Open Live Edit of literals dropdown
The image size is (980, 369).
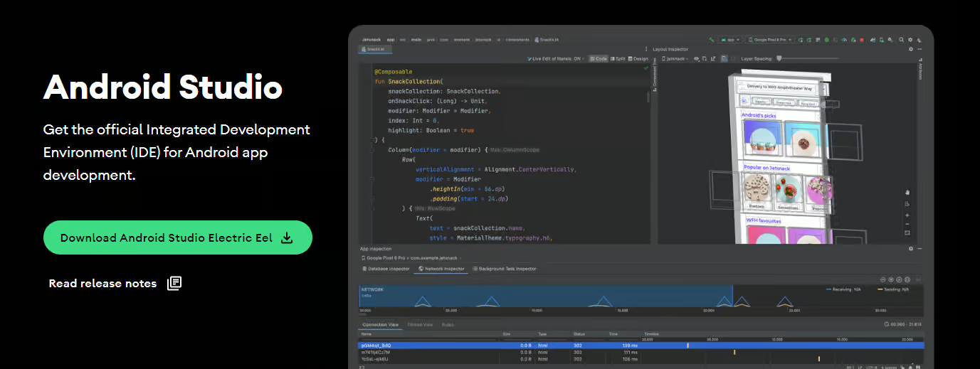556,58
